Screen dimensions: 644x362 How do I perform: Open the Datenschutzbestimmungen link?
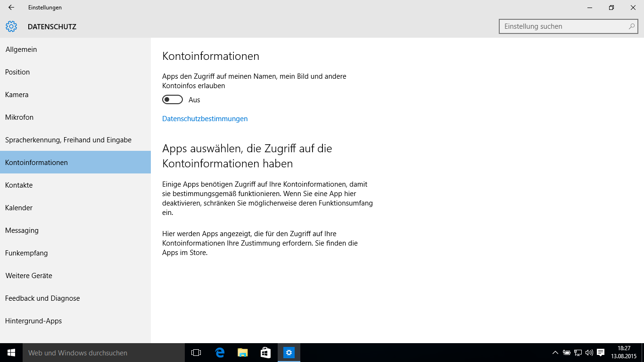pyautogui.click(x=205, y=119)
